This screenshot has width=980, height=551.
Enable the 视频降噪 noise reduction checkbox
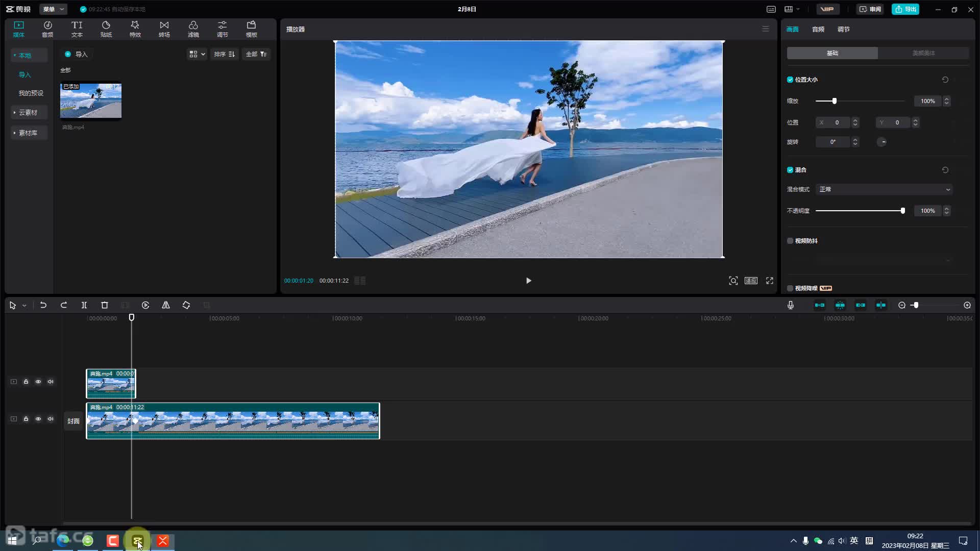790,288
